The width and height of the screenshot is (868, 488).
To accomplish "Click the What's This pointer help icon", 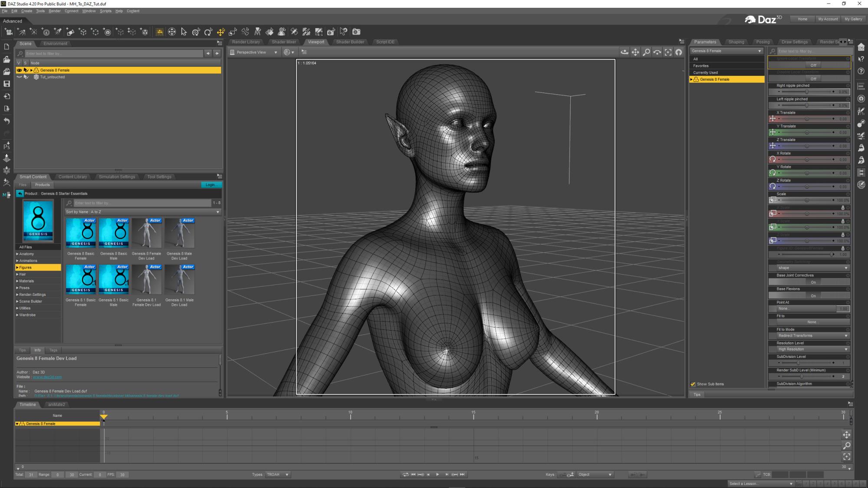I will pos(861,59).
